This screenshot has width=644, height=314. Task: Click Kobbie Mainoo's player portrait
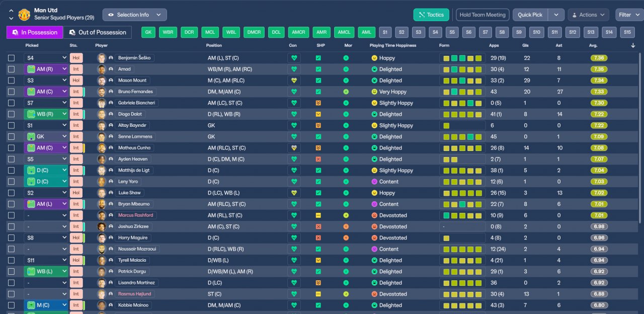102,305
